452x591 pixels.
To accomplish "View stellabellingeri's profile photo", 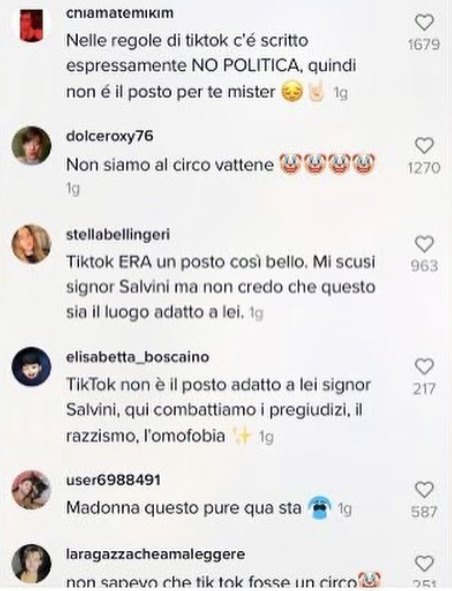I will coord(31,244).
